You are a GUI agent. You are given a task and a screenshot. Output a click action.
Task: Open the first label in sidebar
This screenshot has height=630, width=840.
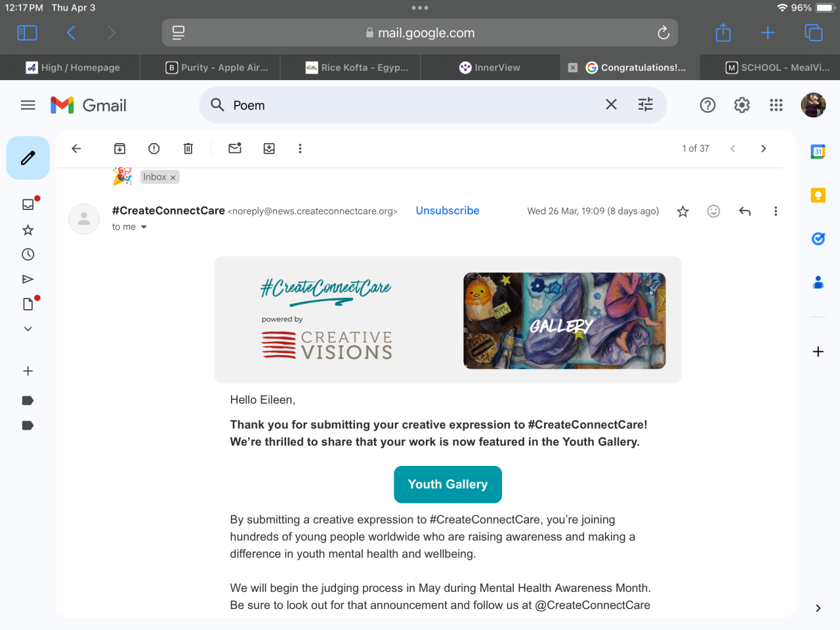[28, 400]
